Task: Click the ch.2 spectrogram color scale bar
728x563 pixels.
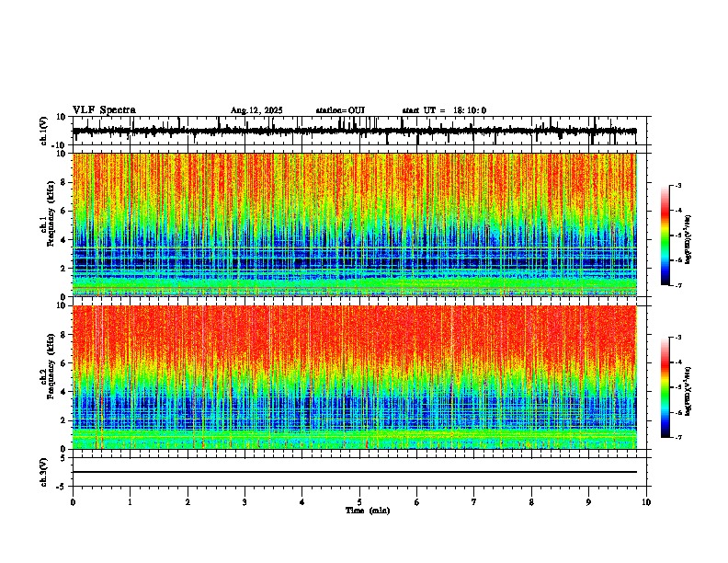Action: coord(665,387)
